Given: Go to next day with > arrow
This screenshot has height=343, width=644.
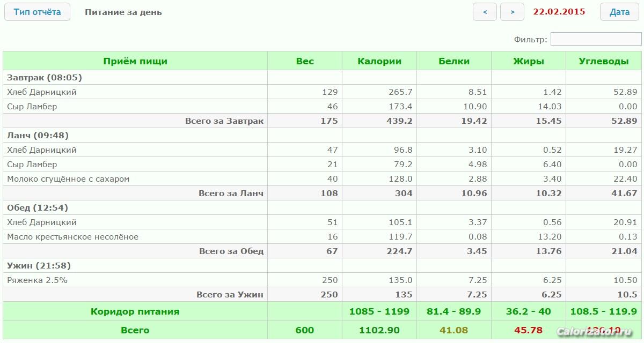Looking at the screenshot, I should tap(512, 12).
